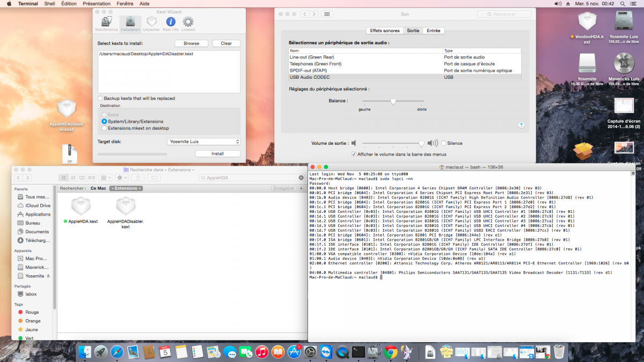Switch to the Entrée tab
Image resolution: width=644 pixels, height=362 pixels.
(x=433, y=31)
